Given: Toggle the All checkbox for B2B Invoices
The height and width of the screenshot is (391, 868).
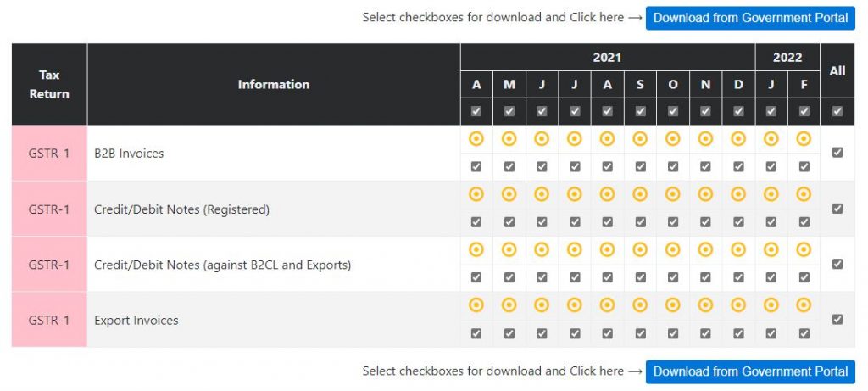Looking at the screenshot, I should (x=837, y=153).
